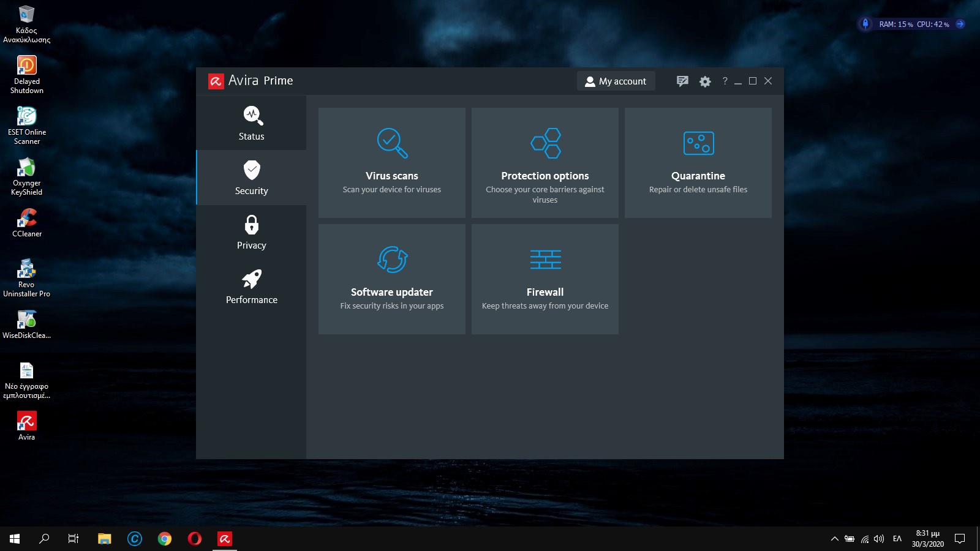Open the Windows notification center
Viewport: 980px width, 551px height.
960,539
